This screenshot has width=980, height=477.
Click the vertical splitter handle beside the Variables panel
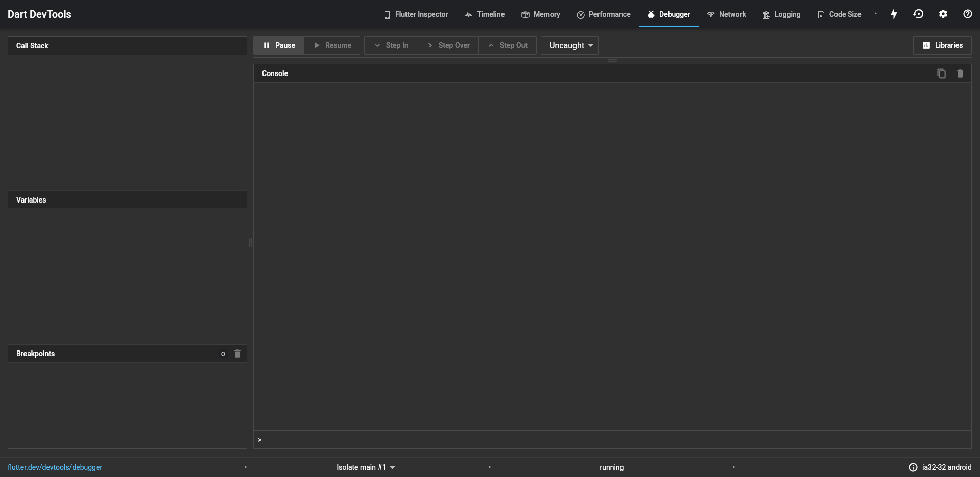pyautogui.click(x=250, y=243)
